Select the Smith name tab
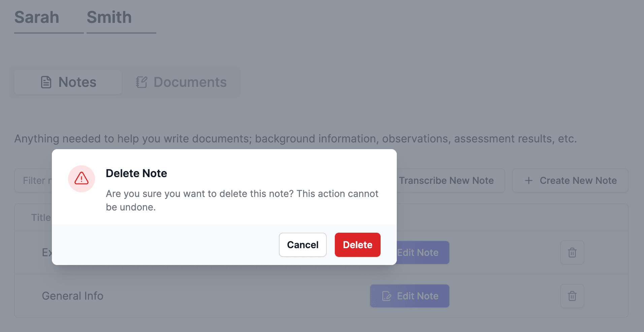 pyautogui.click(x=109, y=17)
